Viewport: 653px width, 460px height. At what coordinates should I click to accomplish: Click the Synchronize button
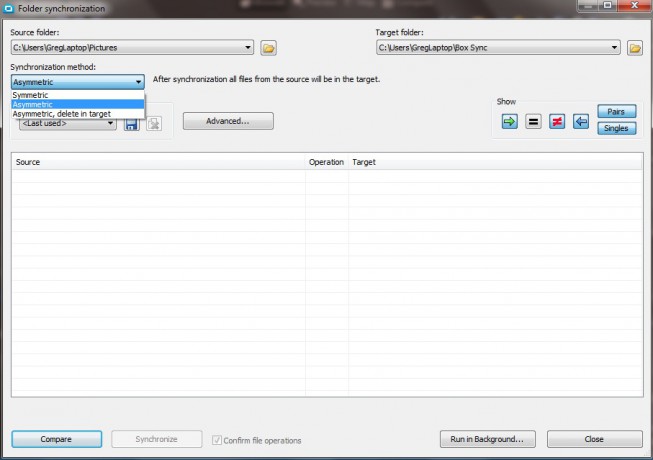pyautogui.click(x=157, y=439)
